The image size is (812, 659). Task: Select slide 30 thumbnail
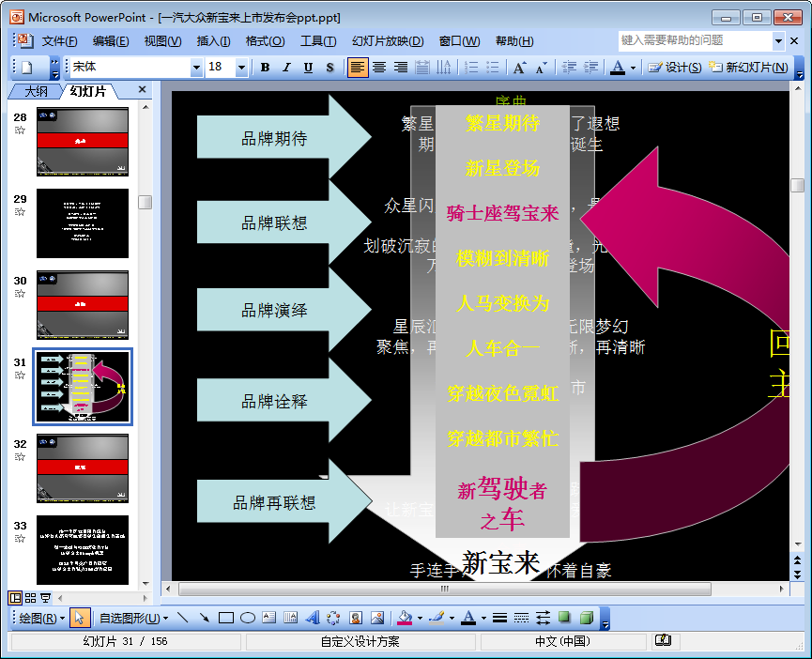(83, 305)
